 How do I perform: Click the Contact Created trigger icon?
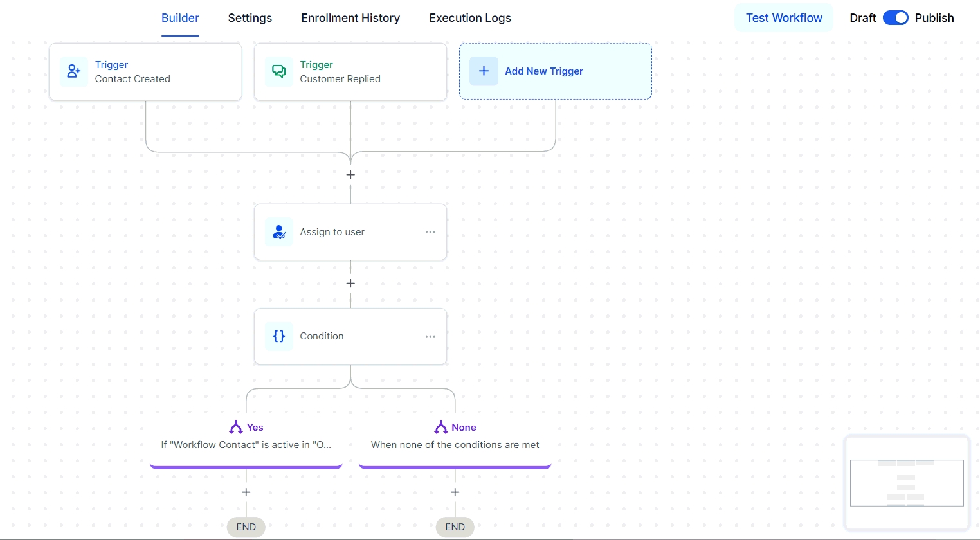74,71
